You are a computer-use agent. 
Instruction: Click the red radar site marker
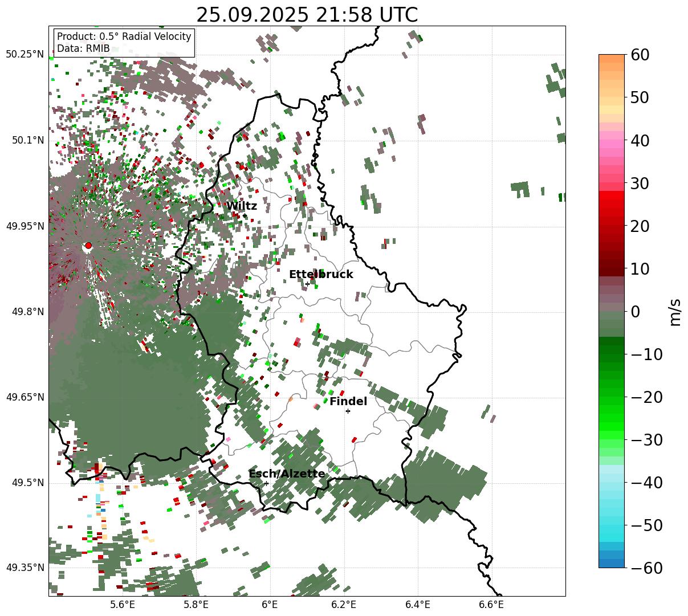[x=88, y=246]
